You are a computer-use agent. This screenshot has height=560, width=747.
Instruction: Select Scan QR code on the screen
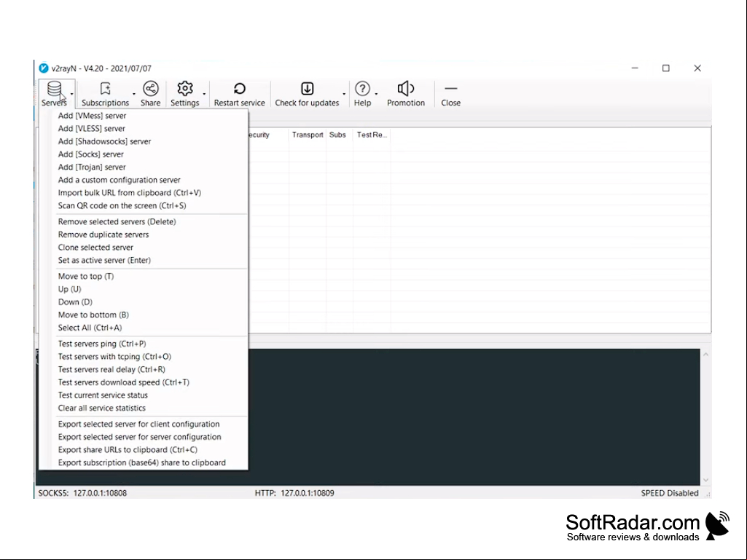pyautogui.click(x=144, y=205)
